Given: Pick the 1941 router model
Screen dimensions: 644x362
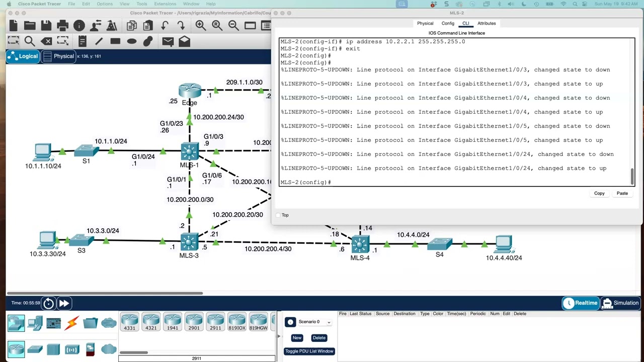Looking at the screenshot, I should click(x=172, y=322).
